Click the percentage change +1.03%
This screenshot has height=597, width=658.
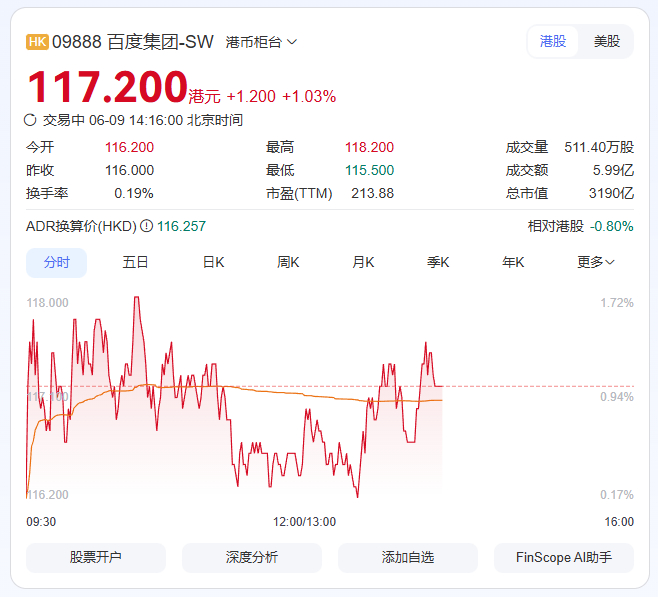pos(309,96)
